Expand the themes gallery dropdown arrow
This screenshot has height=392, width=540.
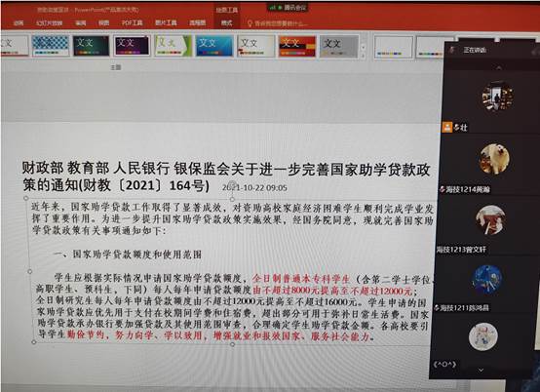(x=363, y=56)
